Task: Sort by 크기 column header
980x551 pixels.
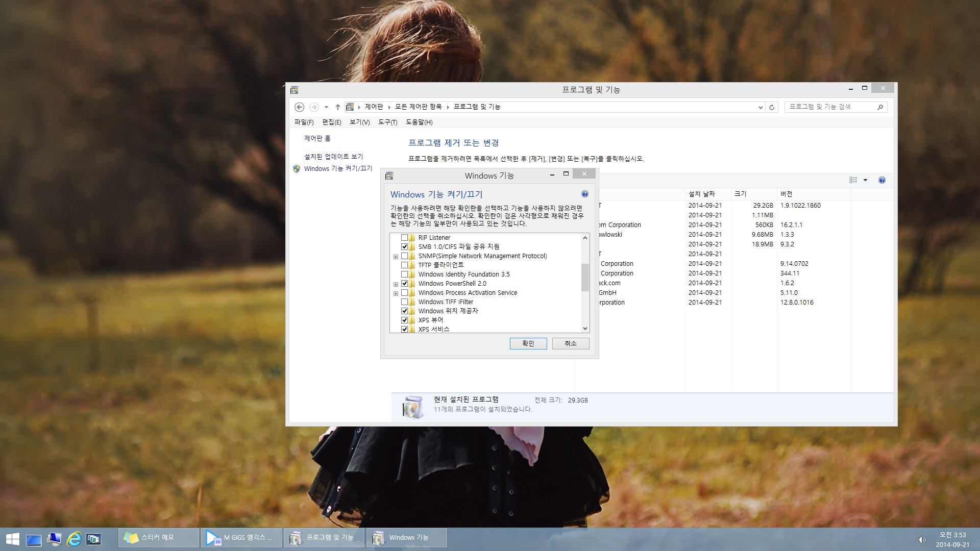Action: 754,194
